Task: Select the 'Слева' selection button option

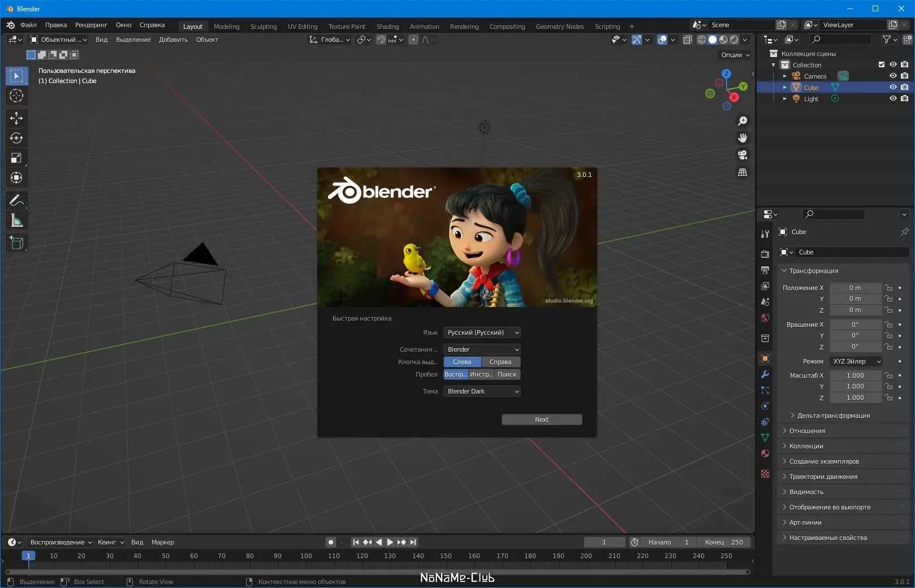Action: point(462,362)
